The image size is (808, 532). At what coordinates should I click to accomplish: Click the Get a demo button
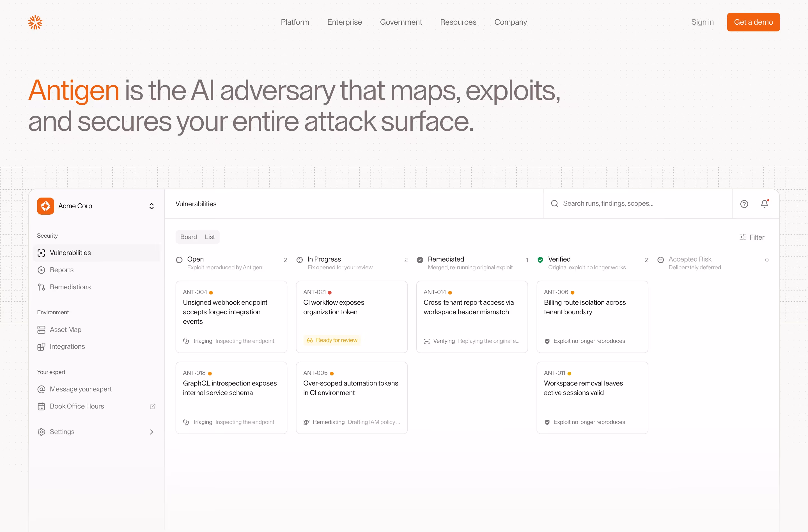(753, 22)
